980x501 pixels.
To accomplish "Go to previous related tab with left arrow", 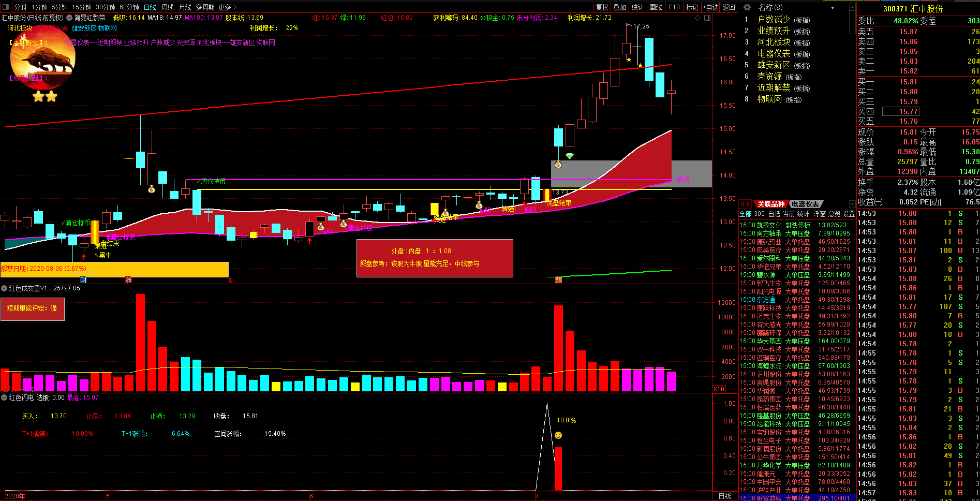I will 742,204.
